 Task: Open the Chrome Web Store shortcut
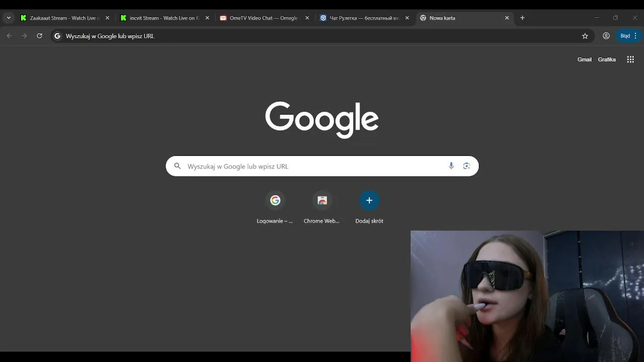pyautogui.click(x=322, y=207)
